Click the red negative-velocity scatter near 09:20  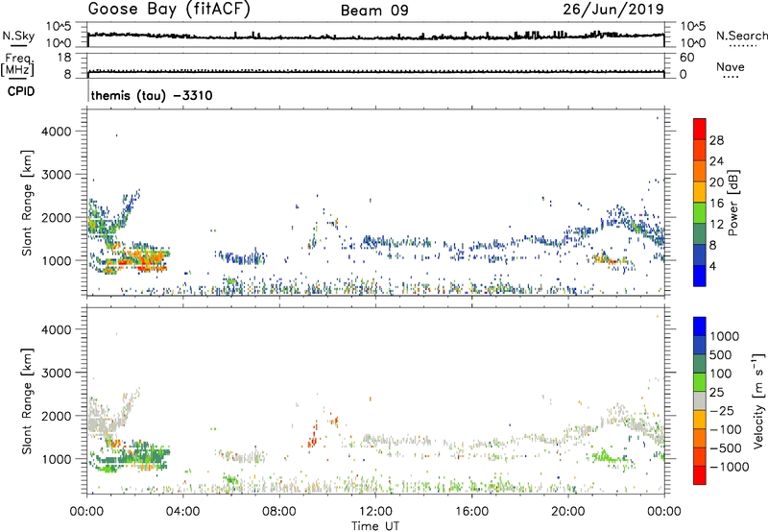click(313, 436)
